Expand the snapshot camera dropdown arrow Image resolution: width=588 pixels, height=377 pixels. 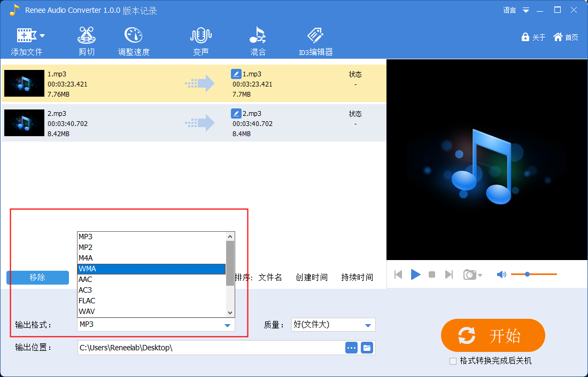click(480, 276)
